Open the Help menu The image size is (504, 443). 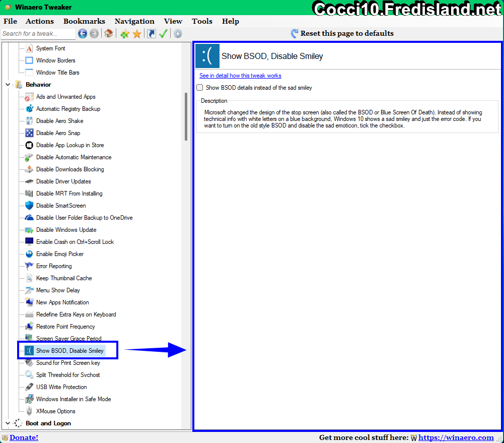pos(231,21)
